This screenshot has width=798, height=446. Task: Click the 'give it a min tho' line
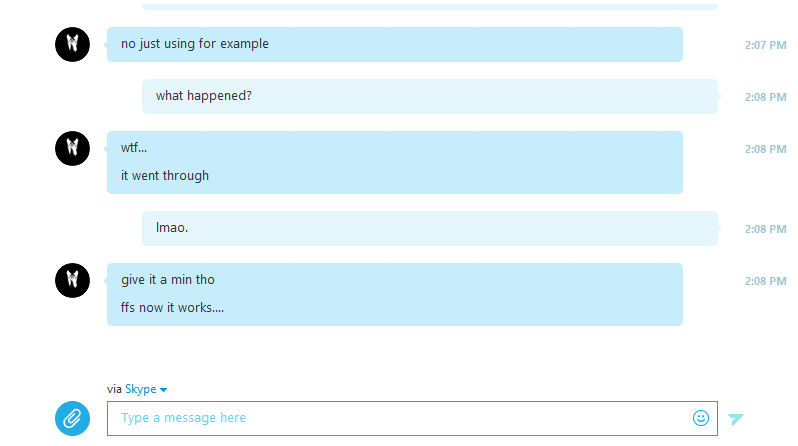click(x=168, y=280)
